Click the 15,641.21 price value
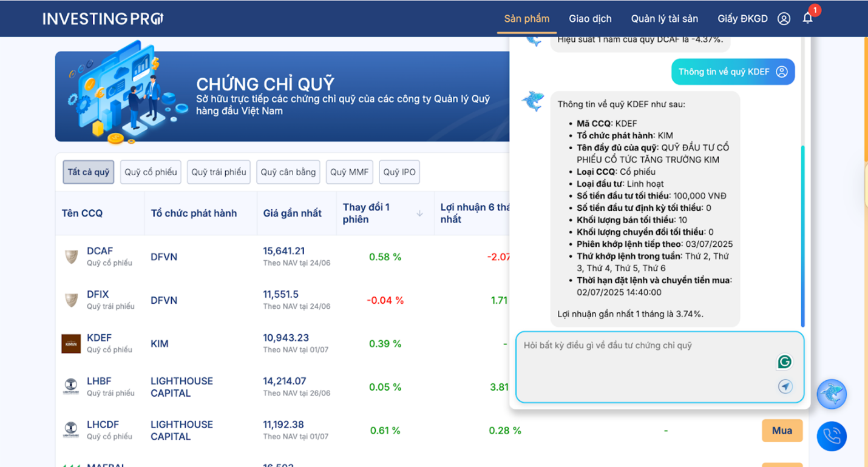868x467 pixels. tap(284, 251)
